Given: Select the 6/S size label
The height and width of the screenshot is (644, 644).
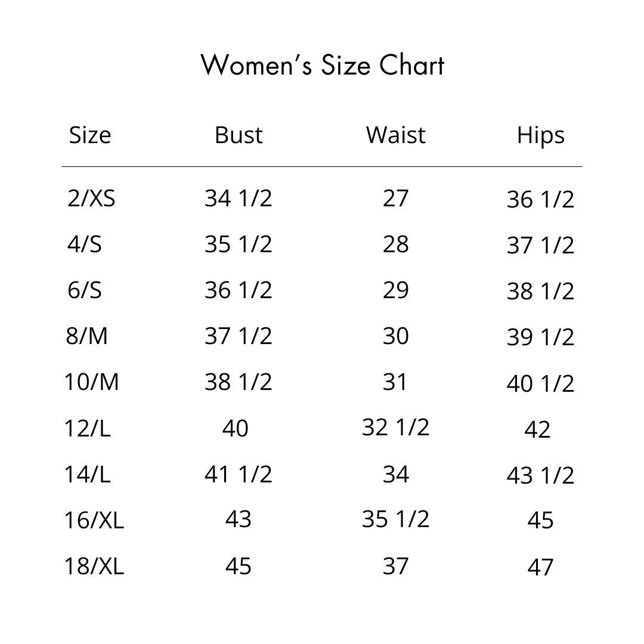Looking at the screenshot, I should (84, 290).
